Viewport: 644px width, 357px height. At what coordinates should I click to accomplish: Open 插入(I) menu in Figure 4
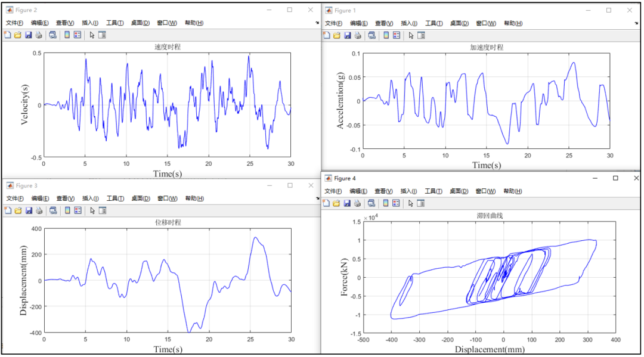[408, 191]
